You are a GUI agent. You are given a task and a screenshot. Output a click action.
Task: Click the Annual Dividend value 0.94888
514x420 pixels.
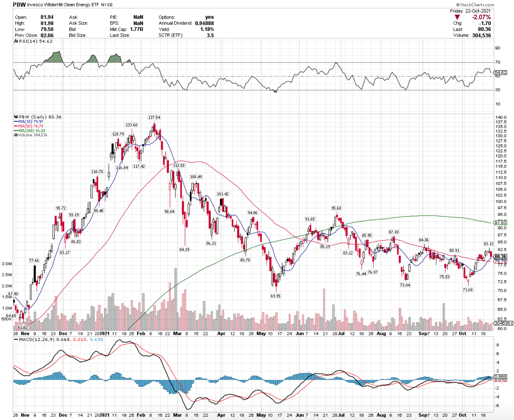point(204,23)
